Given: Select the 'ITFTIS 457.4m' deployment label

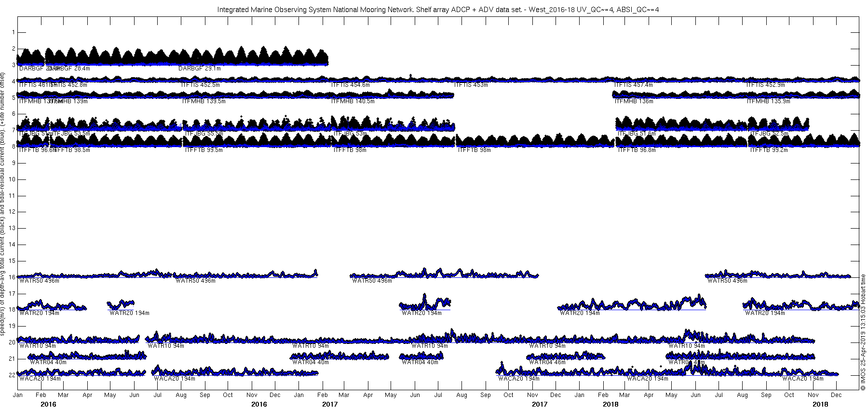Looking at the screenshot, I should [x=634, y=85].
